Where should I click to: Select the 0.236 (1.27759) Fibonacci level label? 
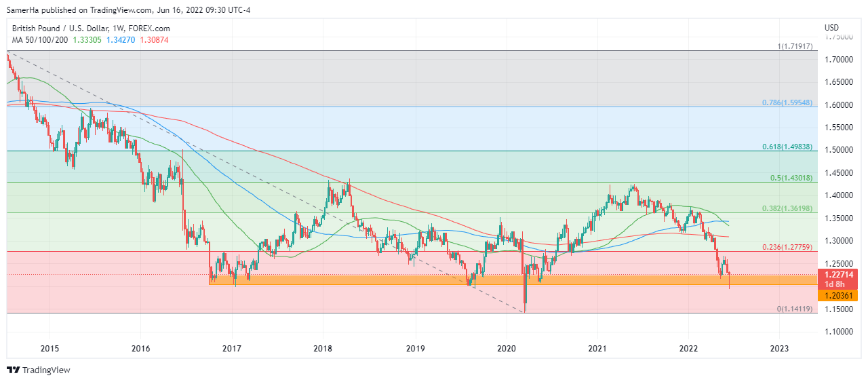click(x=785, y=248)
